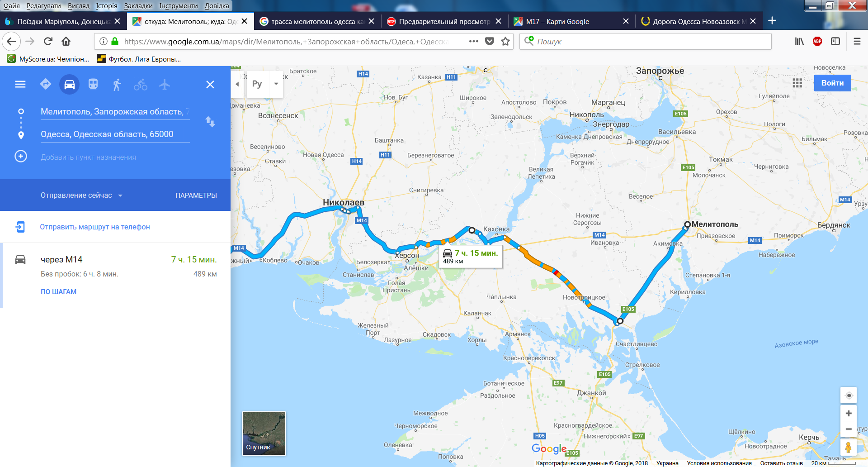Select driving travel mode car icon
This screenshot has width=868, height=467.
point(69,84)
